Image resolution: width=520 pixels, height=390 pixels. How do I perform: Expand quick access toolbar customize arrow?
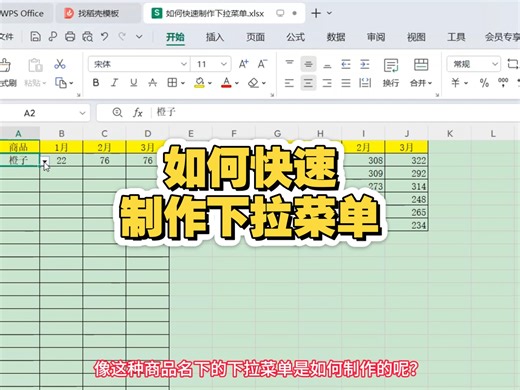click(x=139, y=36)
